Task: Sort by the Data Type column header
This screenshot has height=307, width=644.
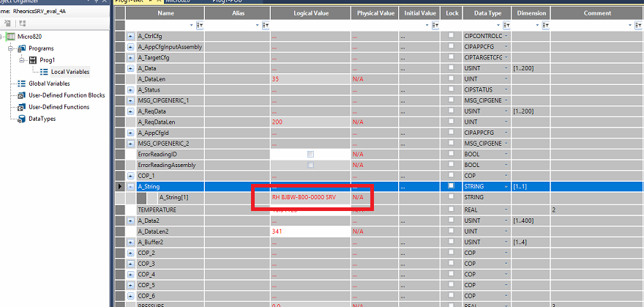Action: click(487, 13)
